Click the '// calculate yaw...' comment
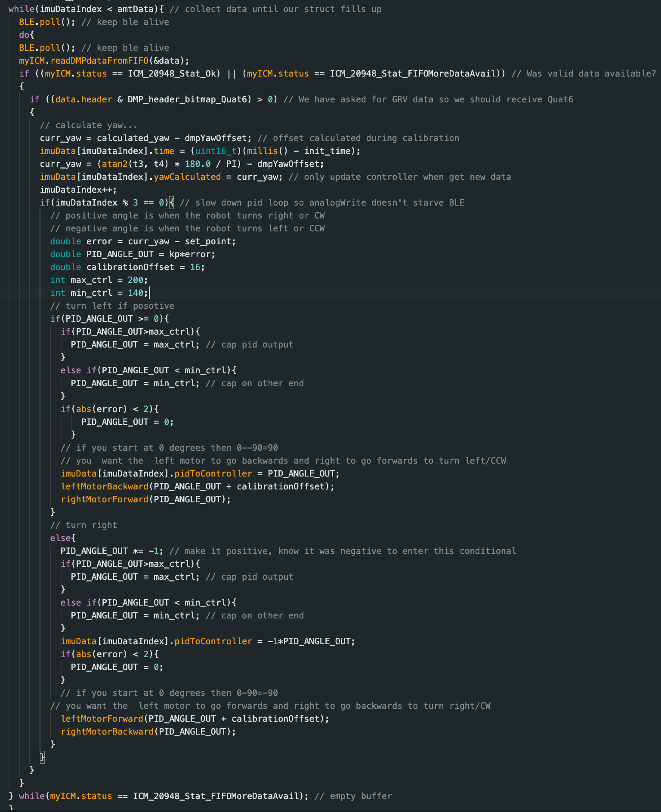 pos(89,125)
